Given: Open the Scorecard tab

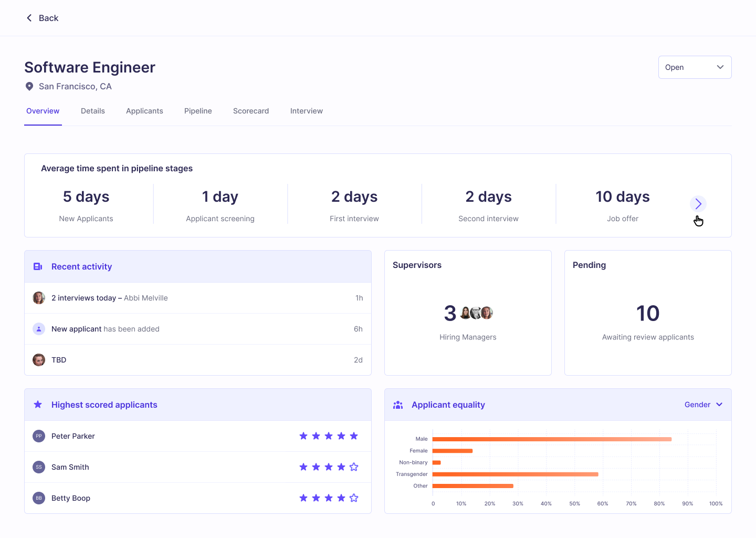Looking at the screenshot, I should (251, 111).
